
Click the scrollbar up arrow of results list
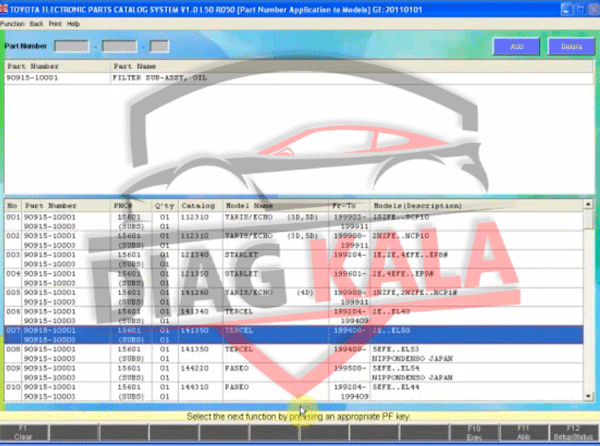pyautogui.click(x=589, y=205)
